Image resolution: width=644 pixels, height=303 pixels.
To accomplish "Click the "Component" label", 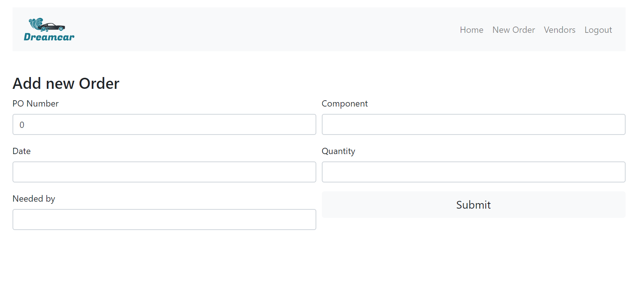I will click(x=345, y=104).
